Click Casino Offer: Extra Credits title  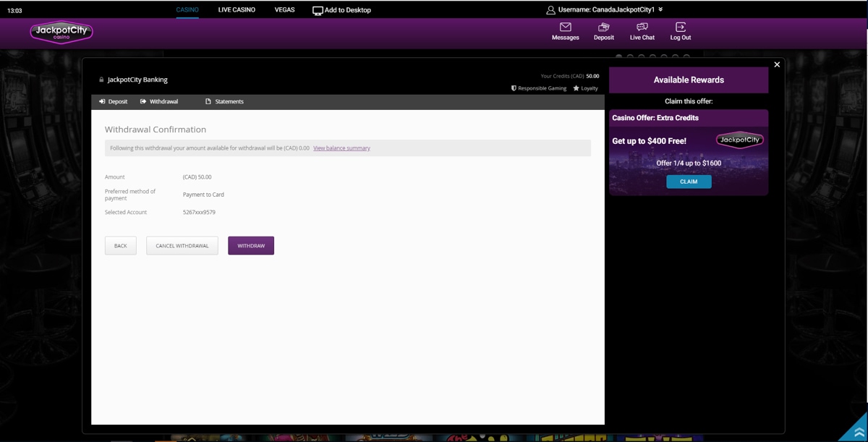click(655, 117)
